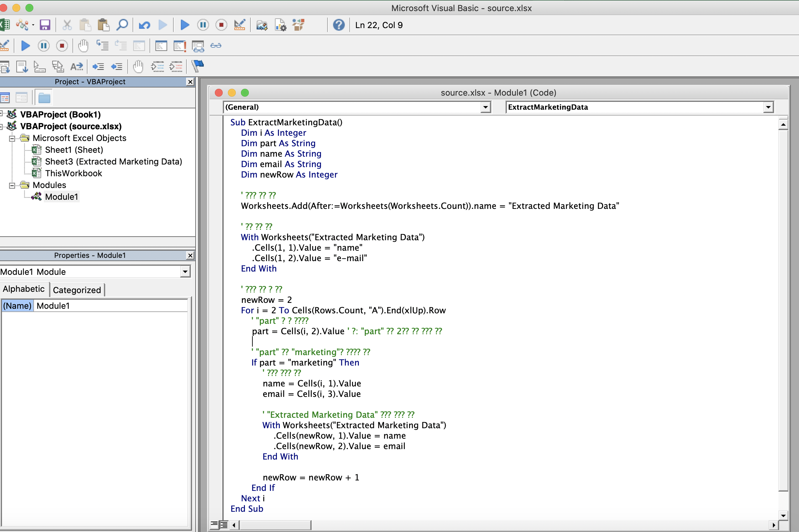Select VBAProject (source.xlsx) in project tree
Screen dimensions: 799x532
tap(71, 126)
